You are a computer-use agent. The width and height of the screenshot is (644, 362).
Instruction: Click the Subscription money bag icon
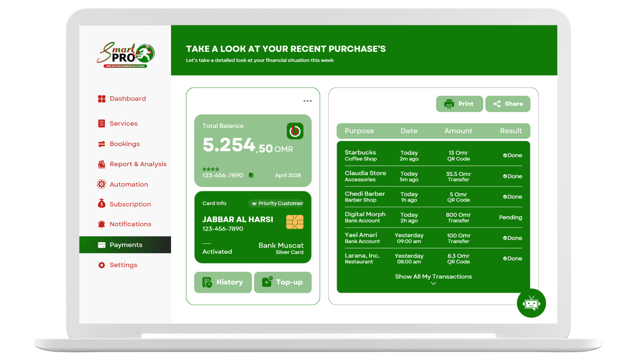[102, 204]
